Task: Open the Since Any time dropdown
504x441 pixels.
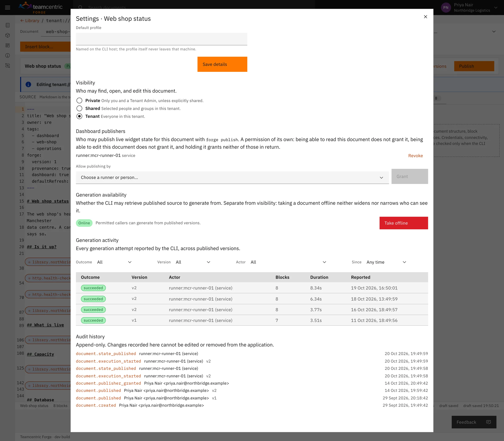Action: tap(386, 262)
